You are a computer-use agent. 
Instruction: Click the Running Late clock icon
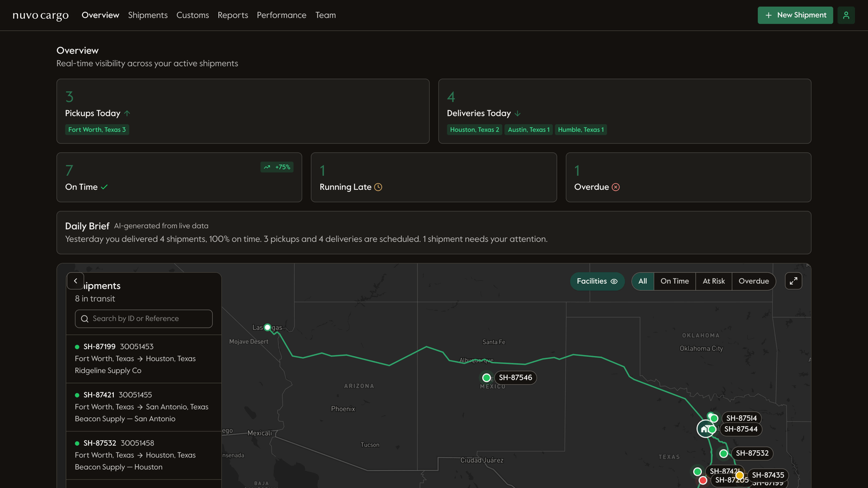[x=378, y=187]
